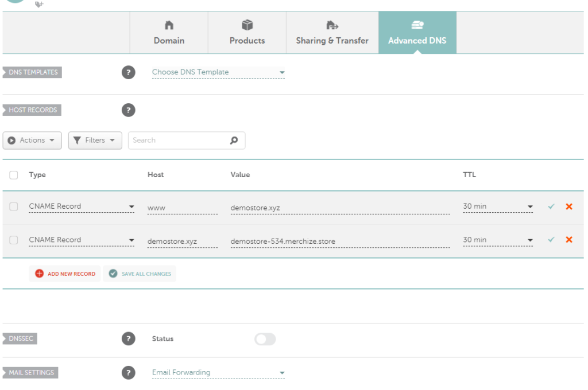Open the Sharing & Transfer tab
The image size is (588, 390).
click(332, 33)
